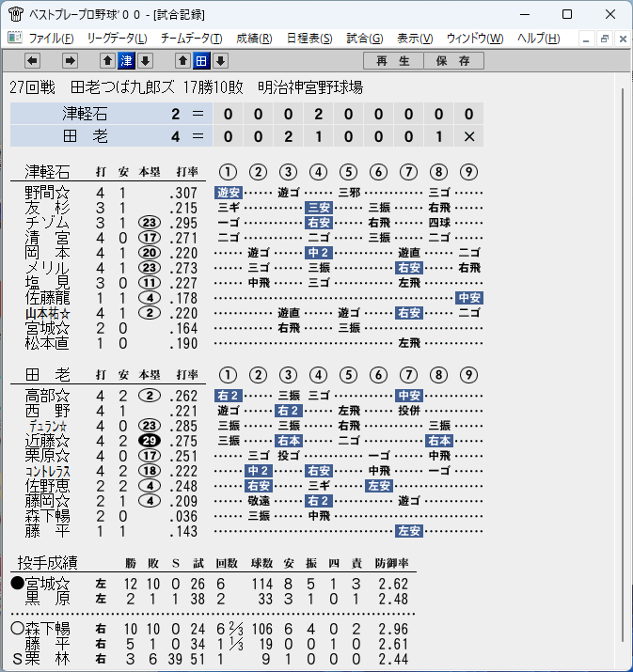The image size is (633, 672).
Task: Click the 保存 save button
Action: click(x=453, y=61)
